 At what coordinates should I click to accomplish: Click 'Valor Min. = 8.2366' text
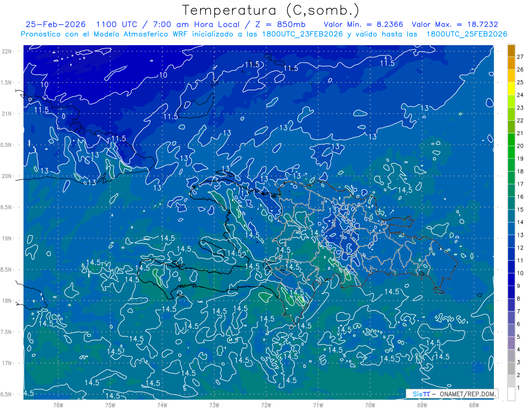(364, 24)
